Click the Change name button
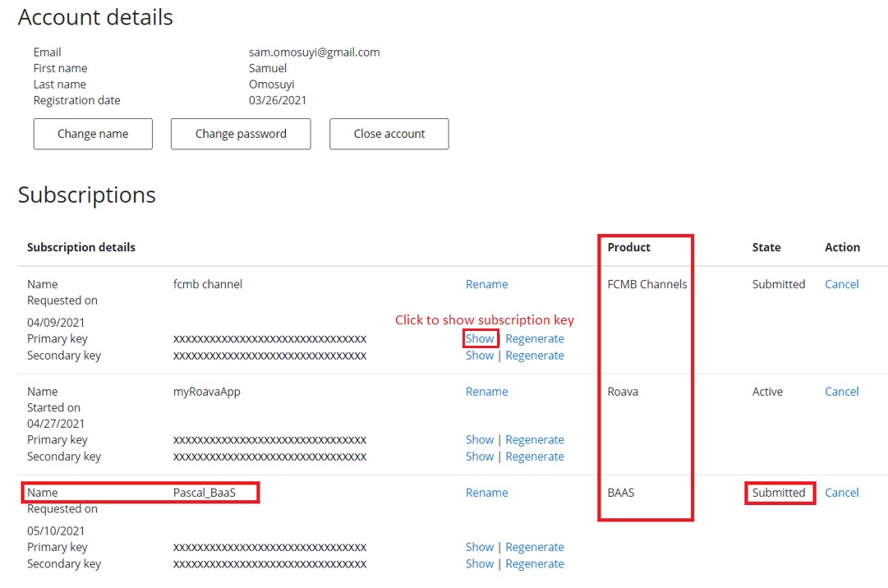 93,134
